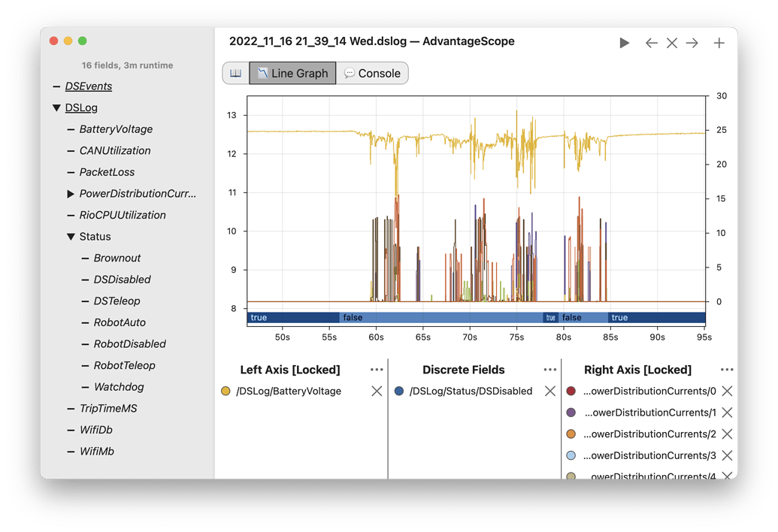
Task: Navigate left with the back arrow icon
Action: (x=651, y=43)
